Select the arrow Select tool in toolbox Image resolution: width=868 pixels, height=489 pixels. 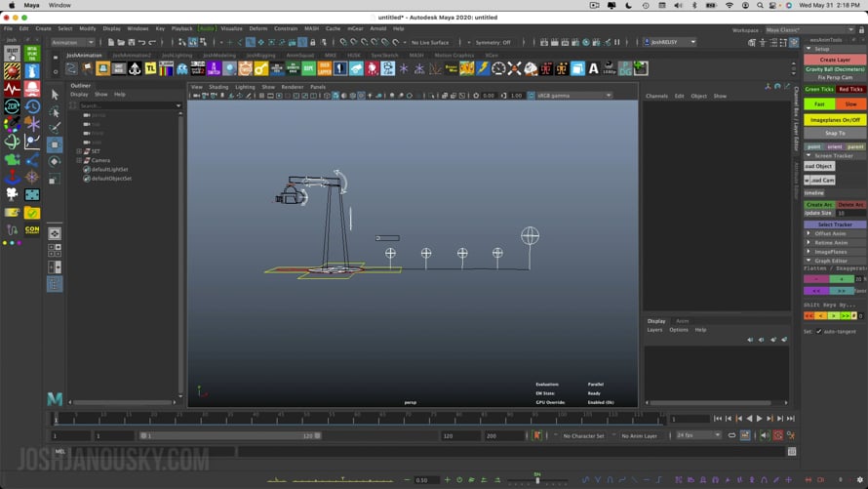(x=55, y=94)
